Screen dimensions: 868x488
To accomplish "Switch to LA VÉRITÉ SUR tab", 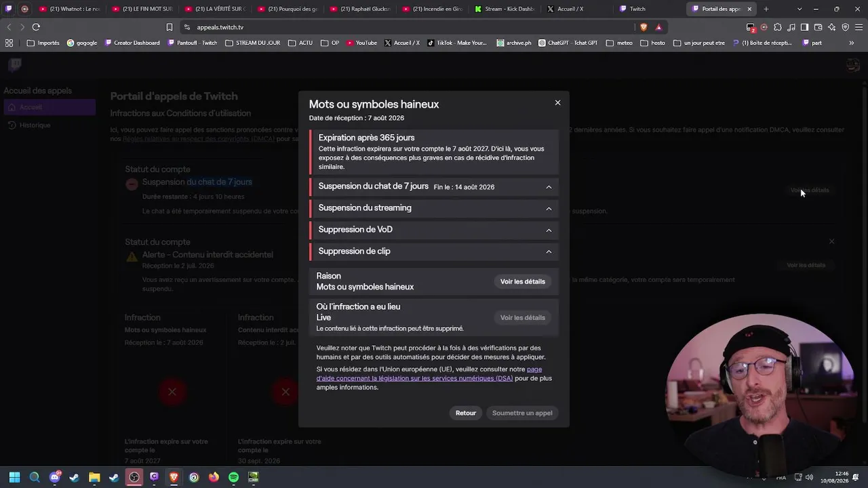I will [x=215, y=9].
